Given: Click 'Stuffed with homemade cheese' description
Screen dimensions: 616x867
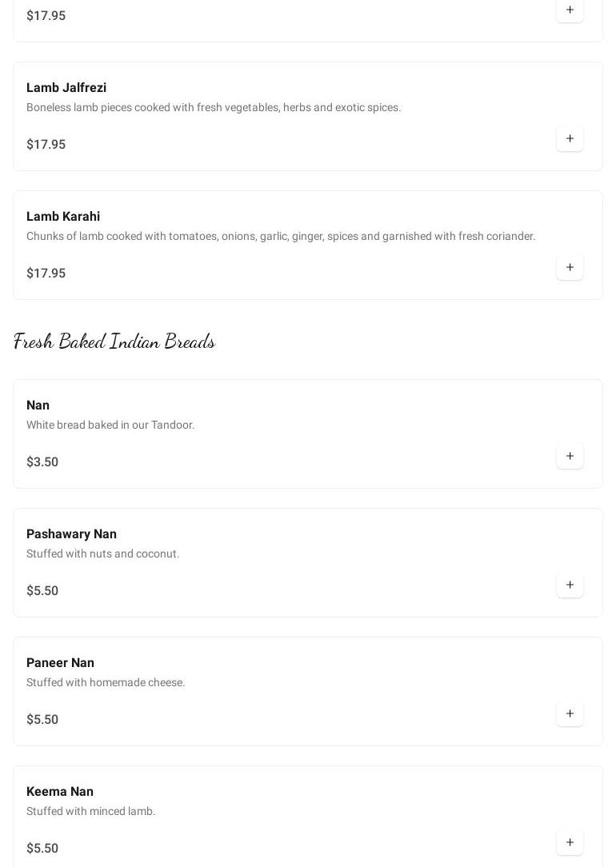Looking at the screenshot, I should coord(106,683).
